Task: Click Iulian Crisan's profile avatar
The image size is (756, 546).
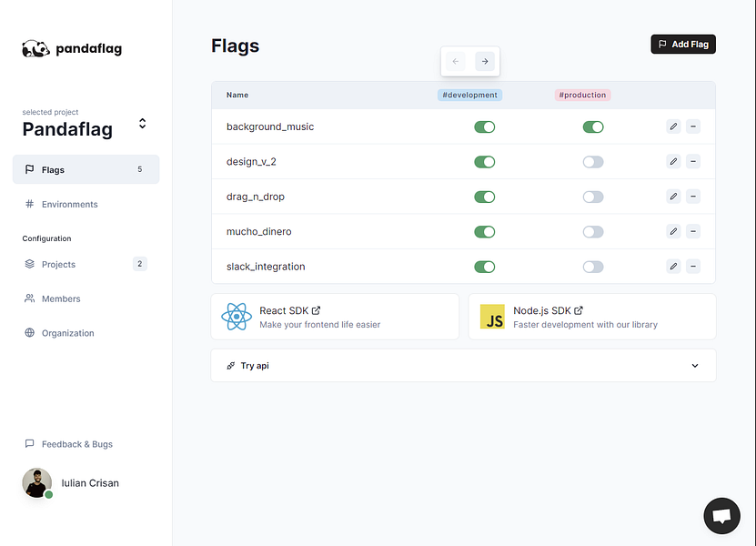Action: point(37,483)
